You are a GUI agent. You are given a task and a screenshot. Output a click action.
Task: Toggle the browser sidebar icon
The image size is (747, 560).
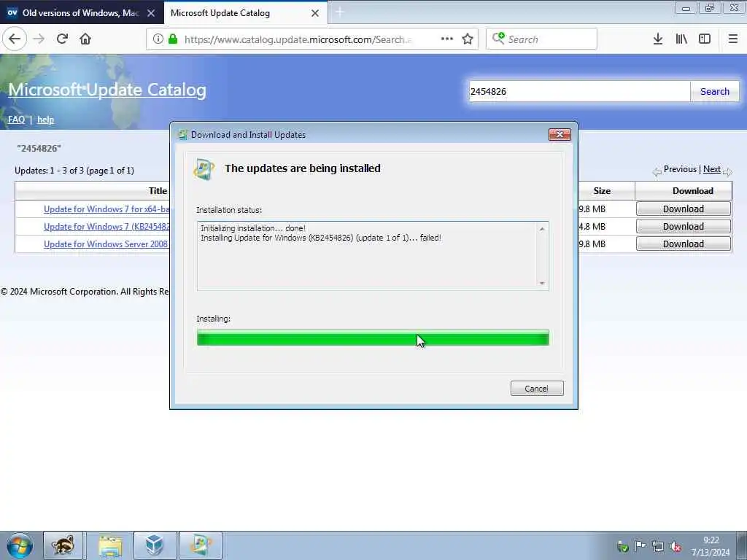705,39
